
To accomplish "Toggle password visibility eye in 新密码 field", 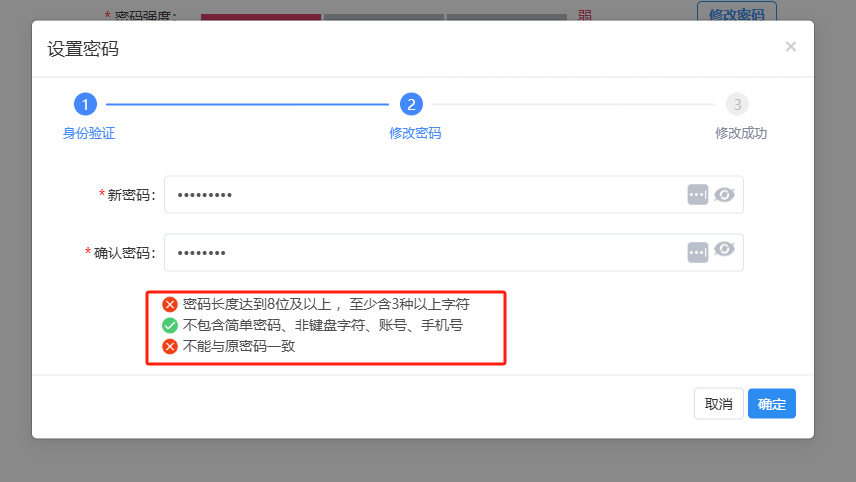I will point(724,194).
